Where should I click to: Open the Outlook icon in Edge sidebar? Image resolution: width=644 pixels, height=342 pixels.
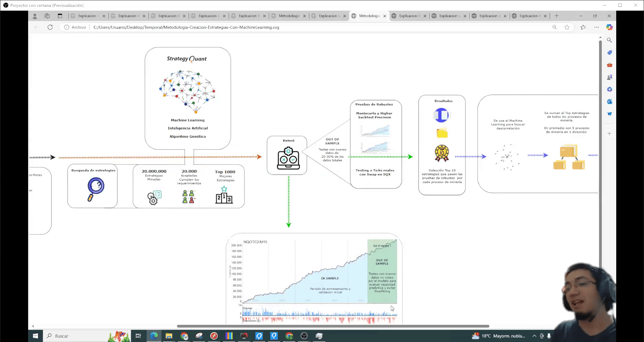click(x=609, y=102)
